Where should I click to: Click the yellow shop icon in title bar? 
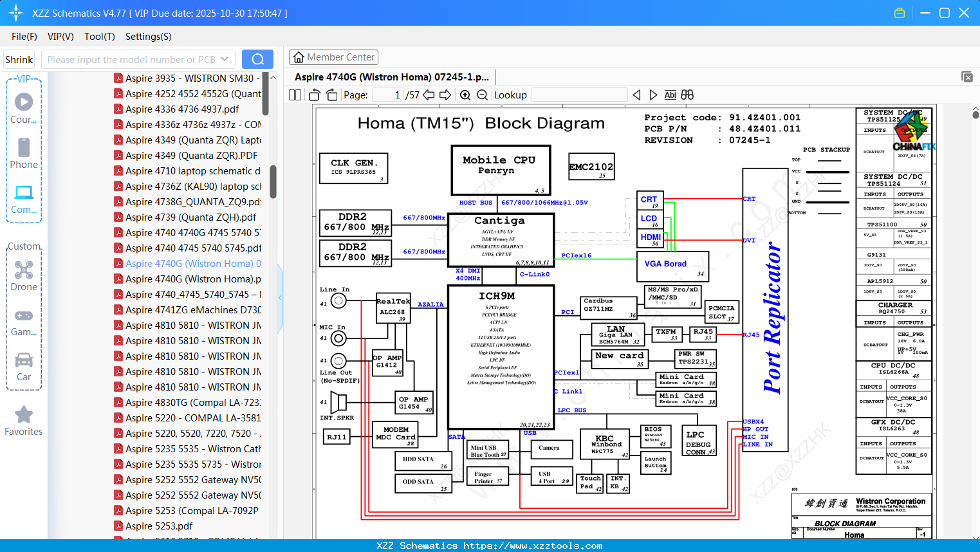click(x=900, y=13)
